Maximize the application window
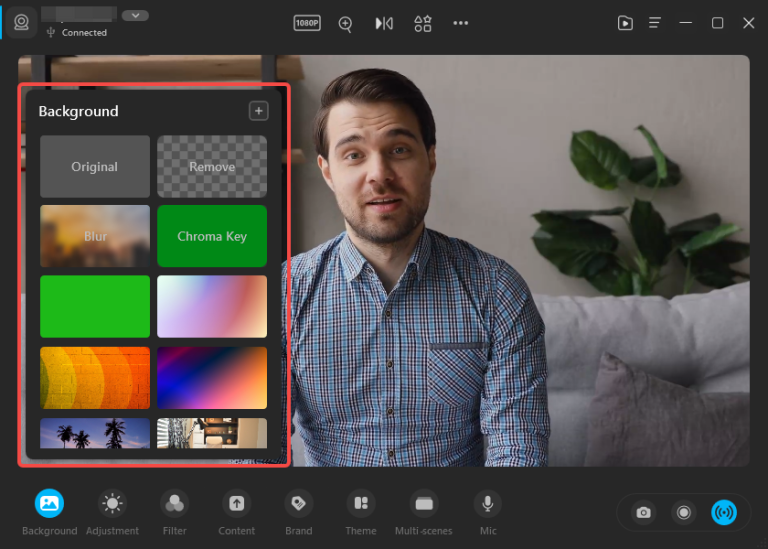The width and height of the screenshot is (768, 549). point(717,23)
